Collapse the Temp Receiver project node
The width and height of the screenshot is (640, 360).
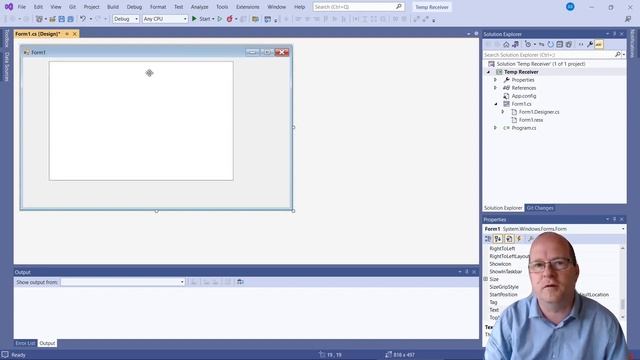pyautogui.click(x=489, y=72)
